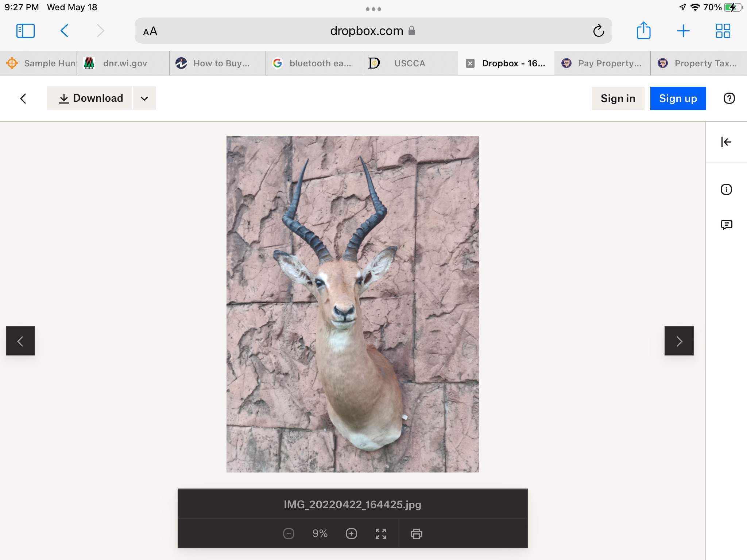747x560 pixels.
Task: Open the file info icon
Action: click(726, 190)
